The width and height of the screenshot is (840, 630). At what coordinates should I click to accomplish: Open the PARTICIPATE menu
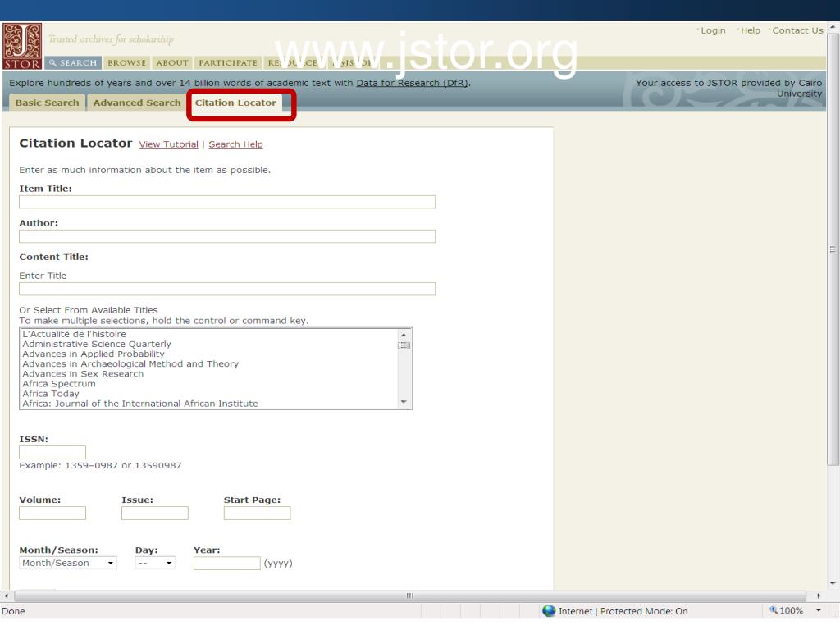click(228, 62)
